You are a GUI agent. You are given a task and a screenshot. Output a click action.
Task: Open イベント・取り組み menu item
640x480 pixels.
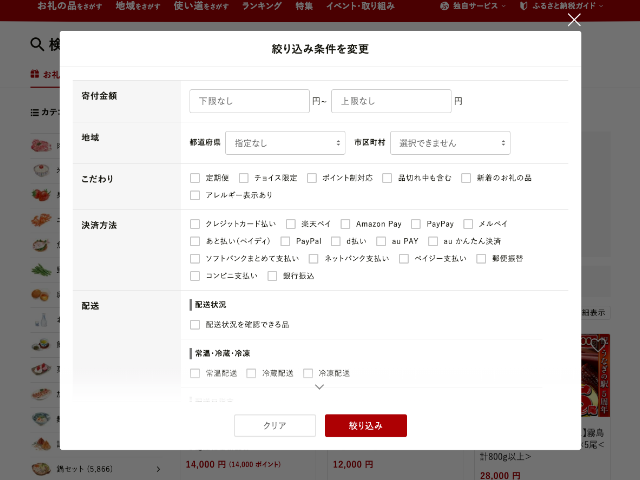[x=360, y=6]
